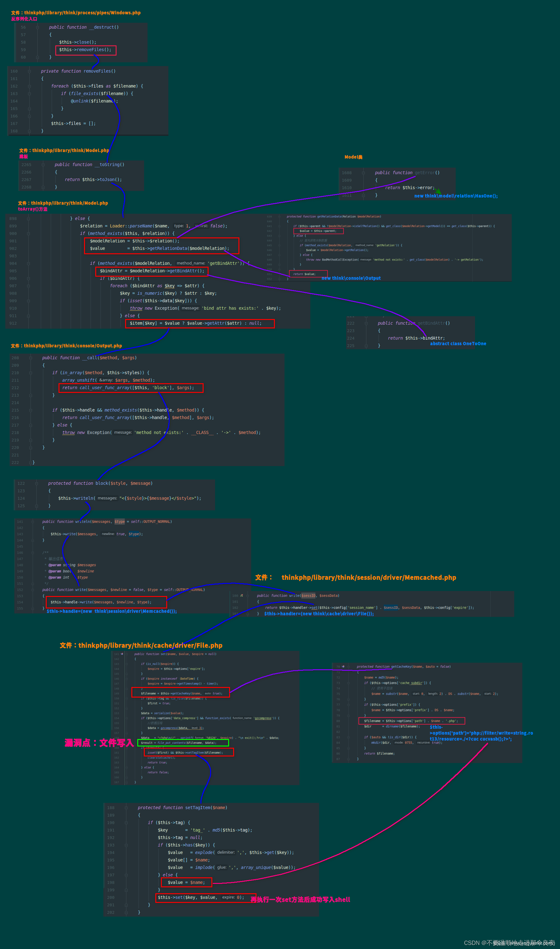Fold the if (file_exists($filename)) block at line 163

[29, 94]
